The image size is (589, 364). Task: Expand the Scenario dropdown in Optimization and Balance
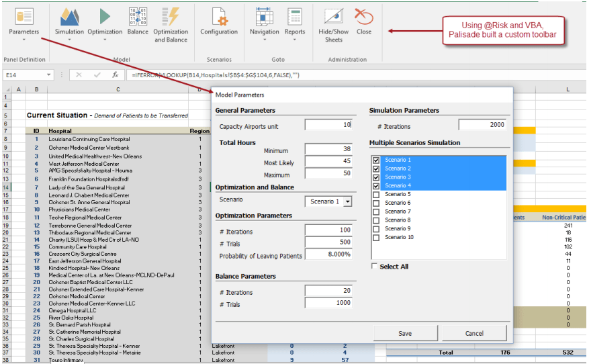tap(347, 201)
